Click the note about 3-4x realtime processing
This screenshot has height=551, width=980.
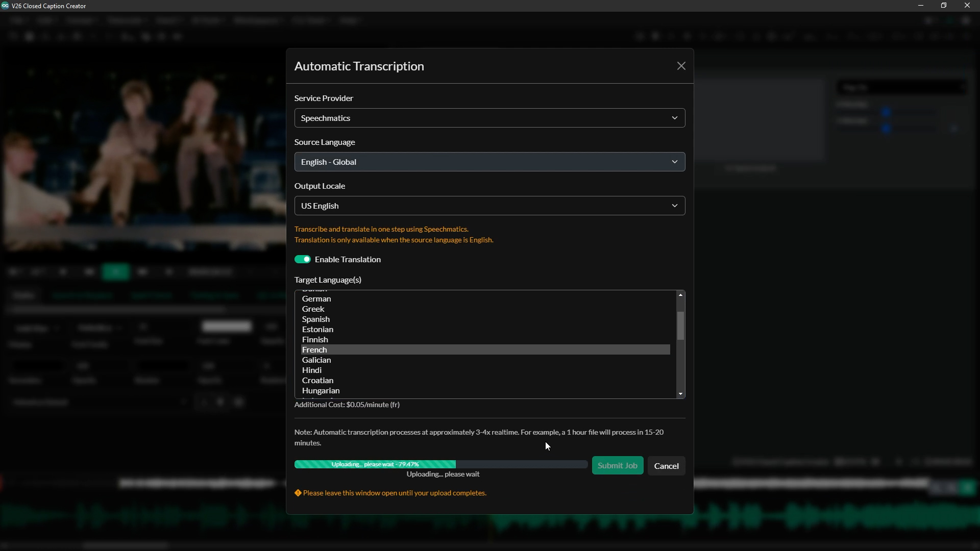click(x=479, y=438)
